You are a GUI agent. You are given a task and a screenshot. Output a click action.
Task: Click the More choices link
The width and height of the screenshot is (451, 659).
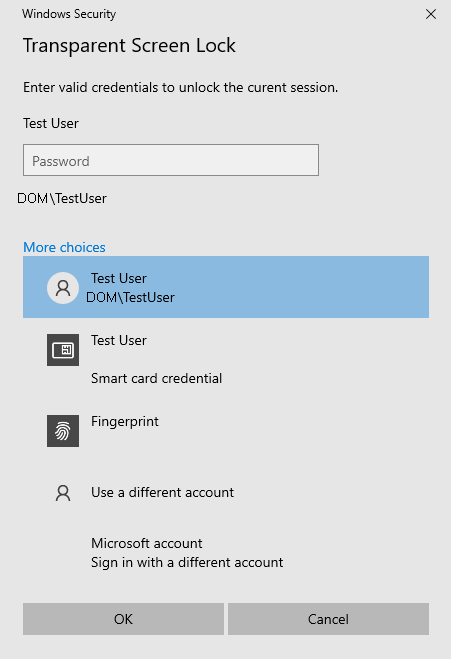[64, 247]
